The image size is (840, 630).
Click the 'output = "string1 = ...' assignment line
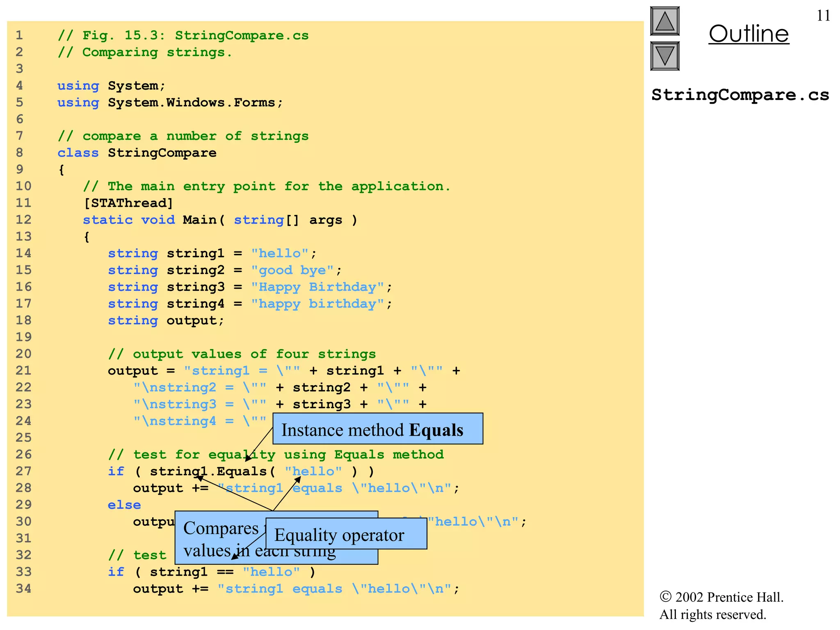pyautogui.click(x=284, y=371)
